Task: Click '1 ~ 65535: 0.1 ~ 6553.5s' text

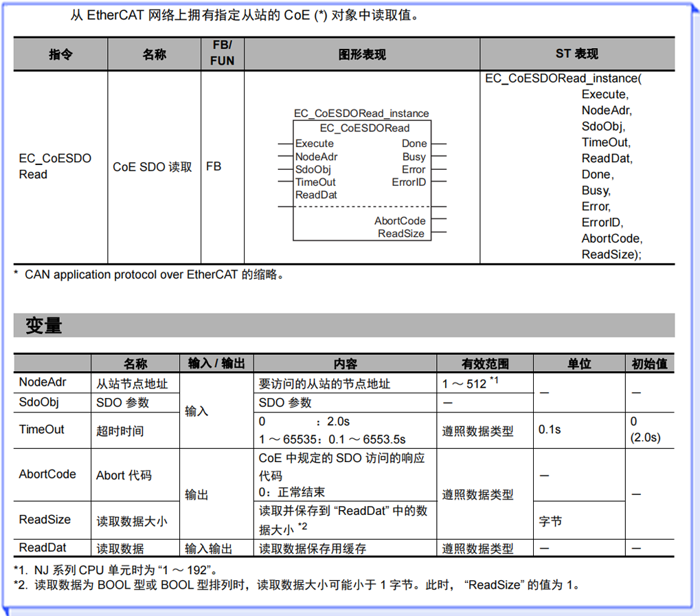Action: 332,439
